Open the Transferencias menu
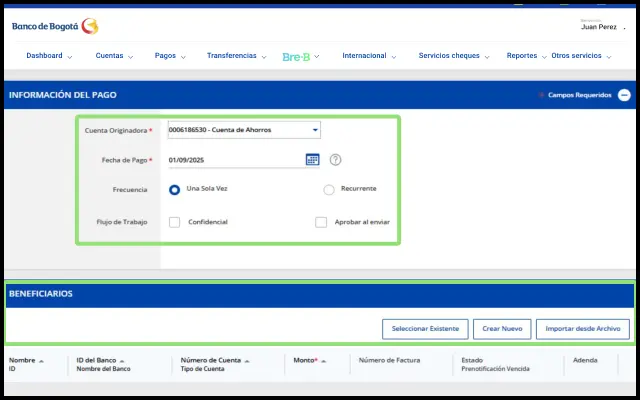The image size is (640, 400). point(231,56)
